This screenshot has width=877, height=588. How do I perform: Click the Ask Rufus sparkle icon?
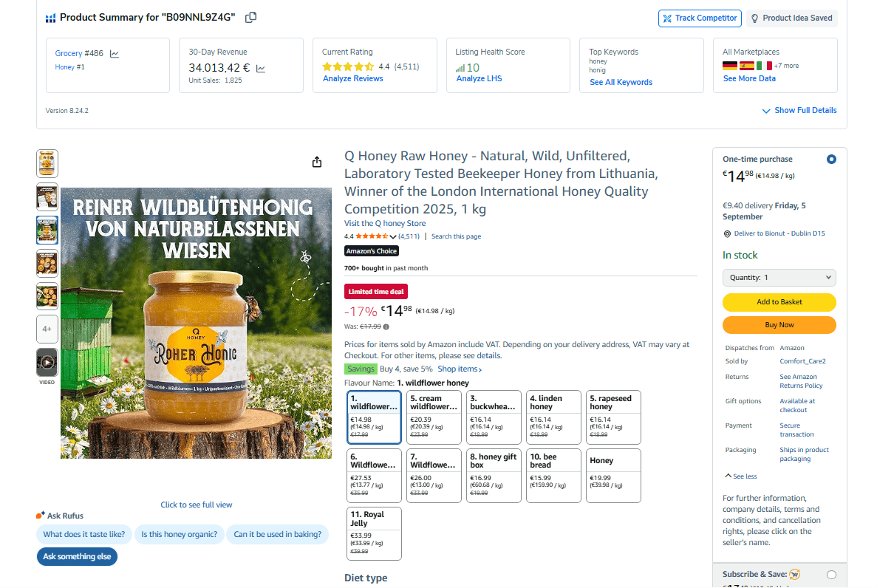coord(41,515)
